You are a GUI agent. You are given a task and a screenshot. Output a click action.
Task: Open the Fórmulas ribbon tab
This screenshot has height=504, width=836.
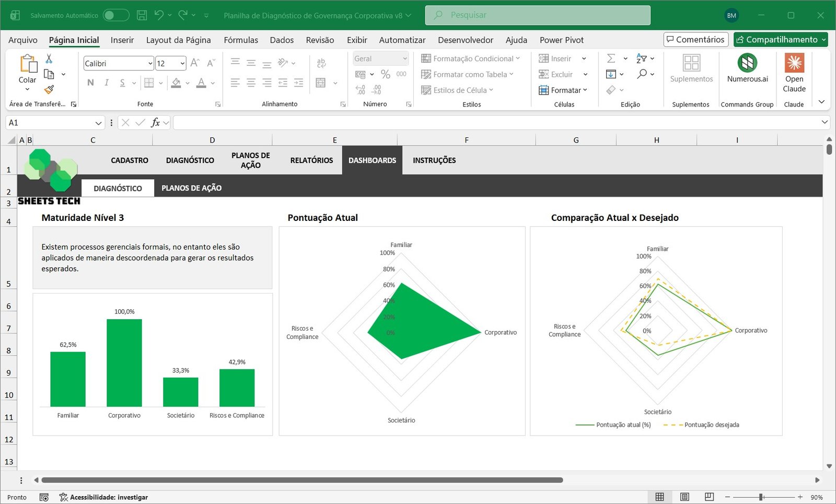[x=240, y=40]
